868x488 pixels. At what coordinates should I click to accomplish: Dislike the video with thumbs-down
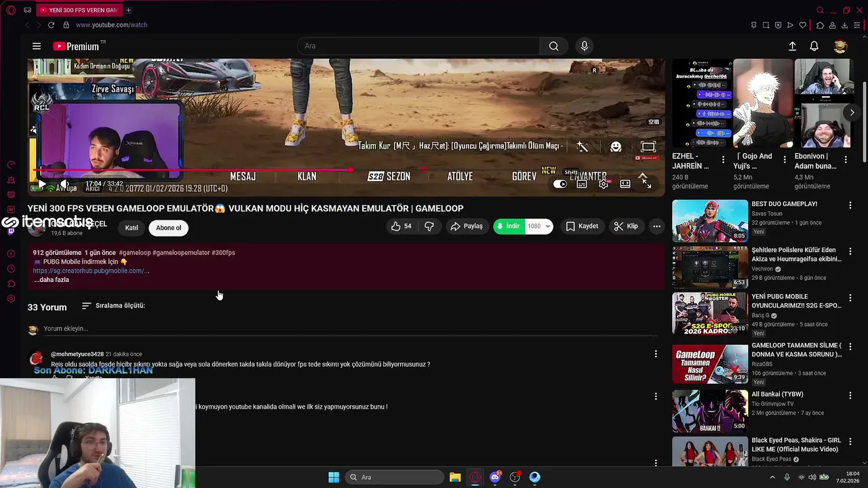pyautogui.click(x=429, y=226)
